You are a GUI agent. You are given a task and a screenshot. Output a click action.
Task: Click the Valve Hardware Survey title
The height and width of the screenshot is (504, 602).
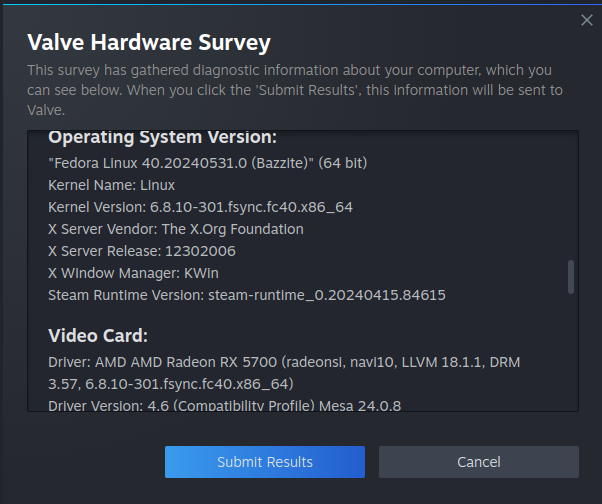[149, 42]
